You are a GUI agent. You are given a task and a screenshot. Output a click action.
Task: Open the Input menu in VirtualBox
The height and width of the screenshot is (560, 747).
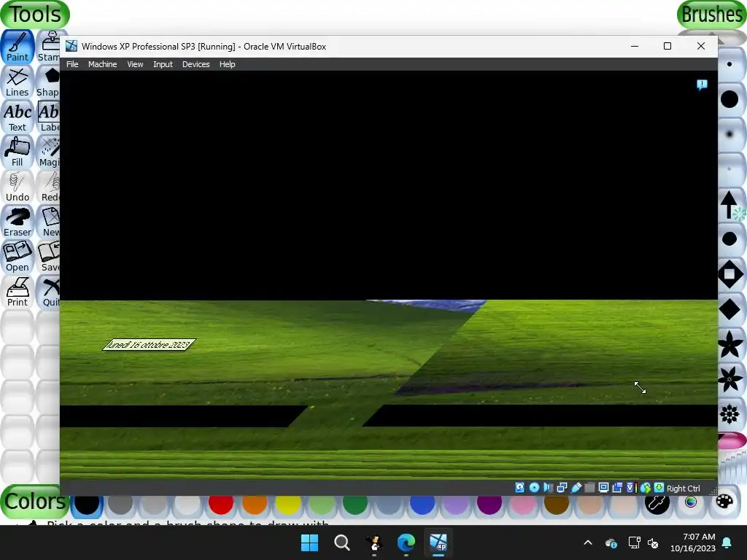tap(163, 64)
